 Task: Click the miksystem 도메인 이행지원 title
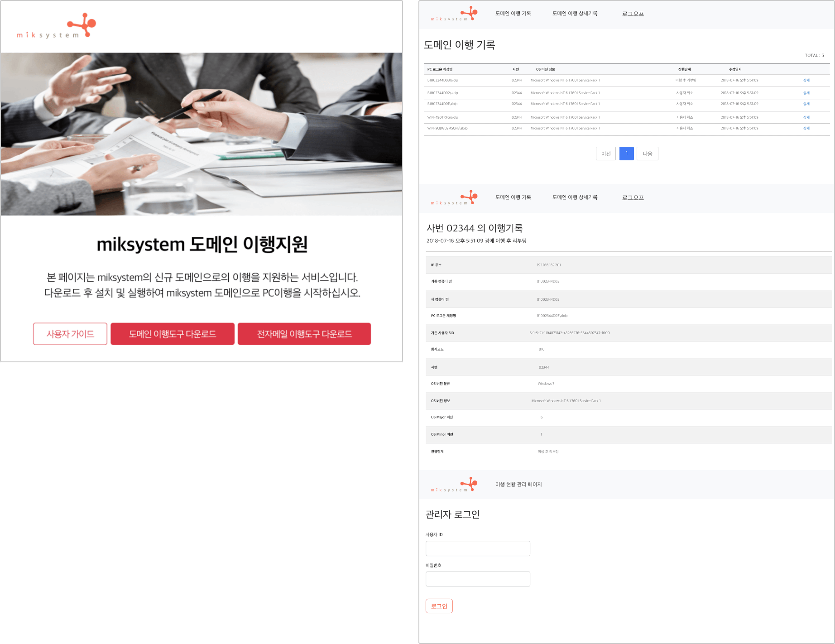[x=202, y=245]
